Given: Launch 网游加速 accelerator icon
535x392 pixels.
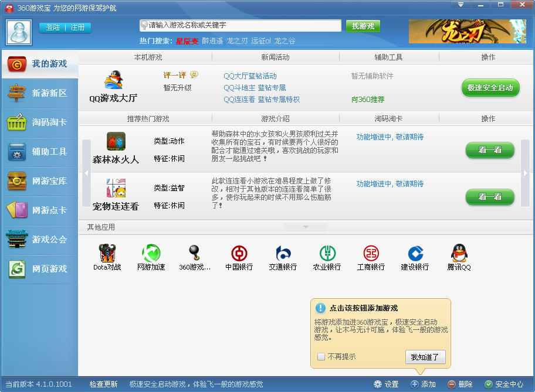Looking at the screenshot, I should [x=151, y=253].
